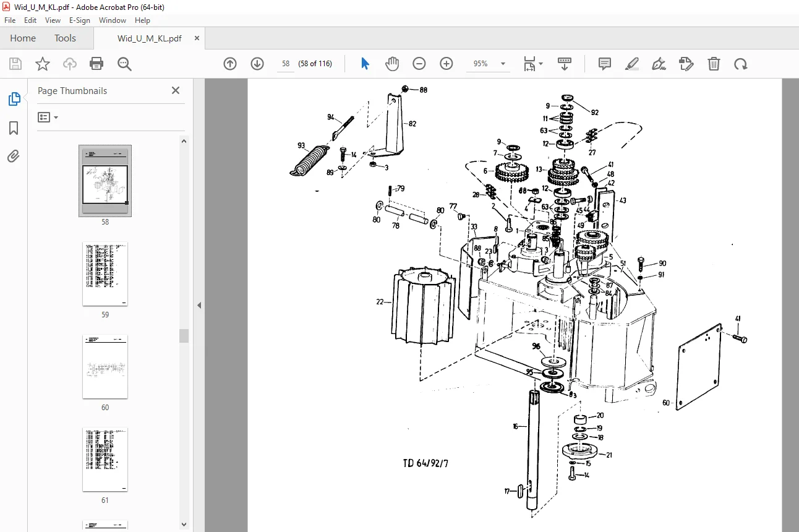Print the document using printer icon

[96, 64]
